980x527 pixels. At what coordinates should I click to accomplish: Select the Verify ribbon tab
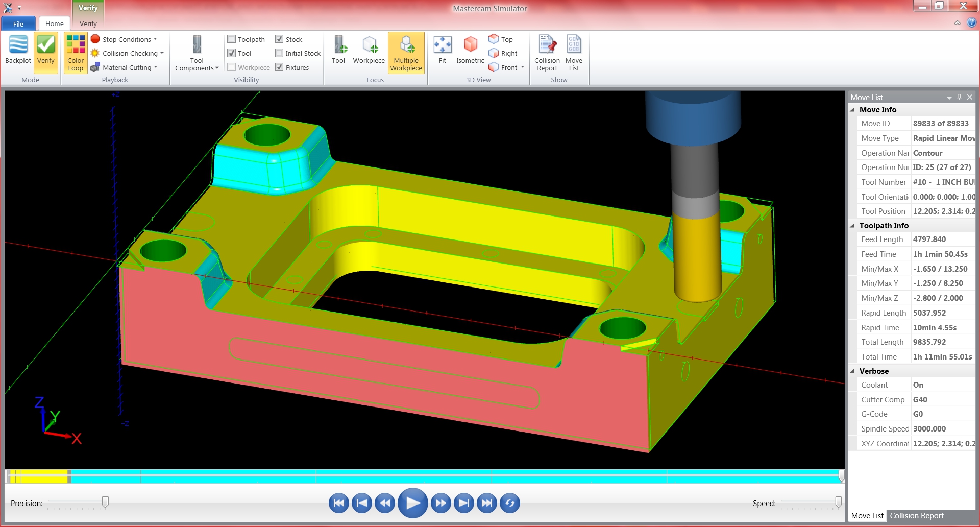(88, 23)
